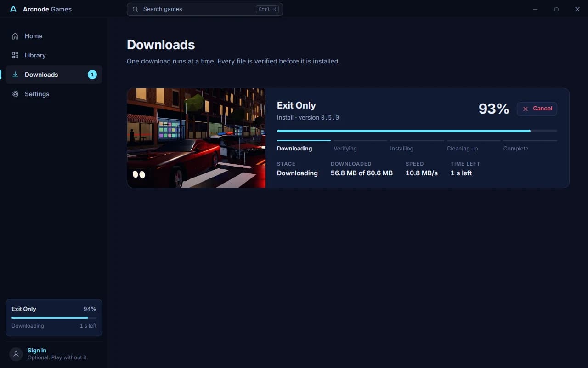Go to Library in the sidebar
This screenshot has width=588, height=368.
click(54, 55)
